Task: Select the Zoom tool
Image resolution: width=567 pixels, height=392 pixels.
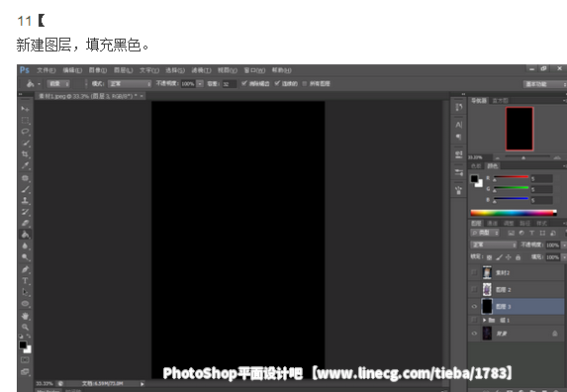Action: (x=25, y=328)
